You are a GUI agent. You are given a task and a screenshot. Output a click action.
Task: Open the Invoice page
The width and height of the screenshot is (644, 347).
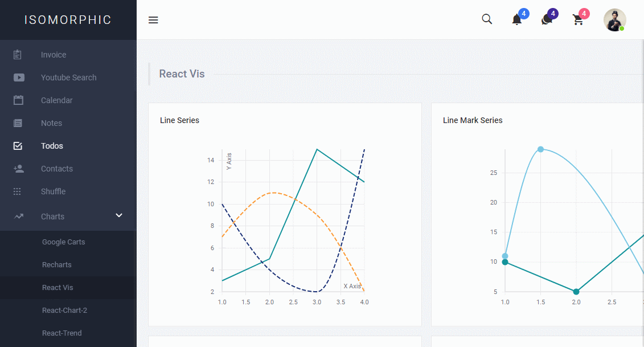click(54, 55)
